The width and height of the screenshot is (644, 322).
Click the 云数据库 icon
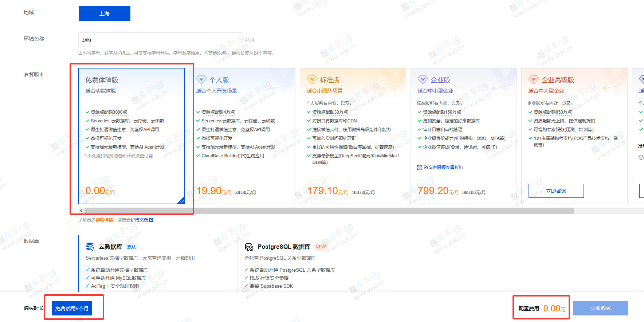pos(90,247)
